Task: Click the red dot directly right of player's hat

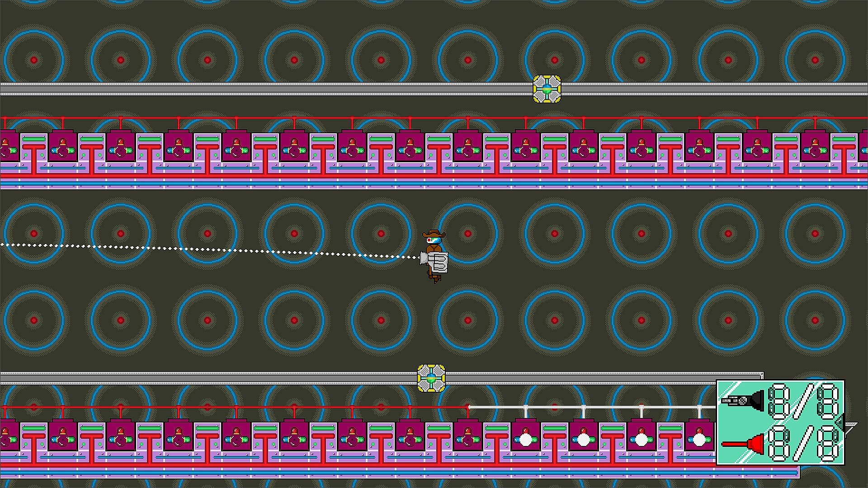Action: click(468, 234)
